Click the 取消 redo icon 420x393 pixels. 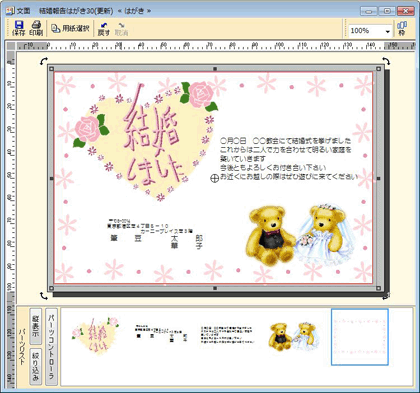click(121, 29)
